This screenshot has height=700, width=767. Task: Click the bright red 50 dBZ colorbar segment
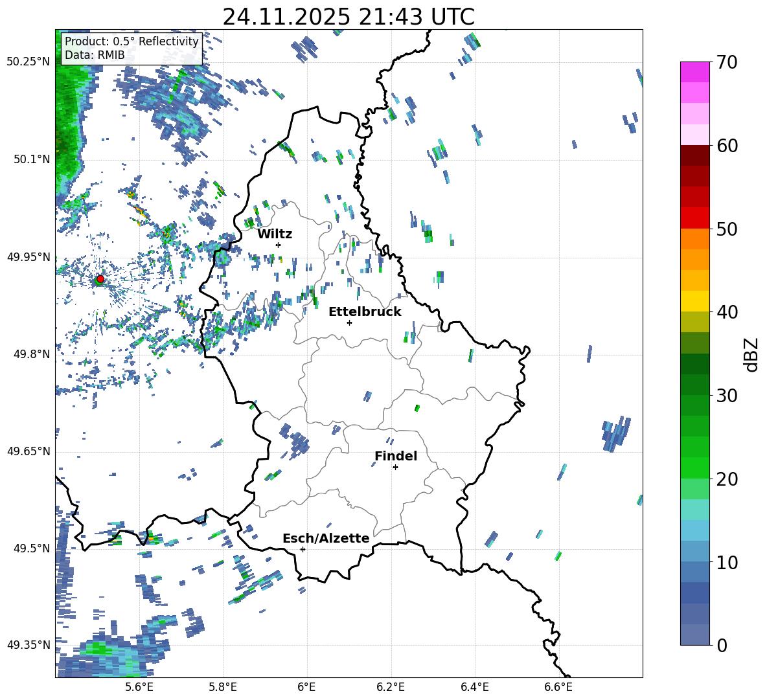click(694, 218)
